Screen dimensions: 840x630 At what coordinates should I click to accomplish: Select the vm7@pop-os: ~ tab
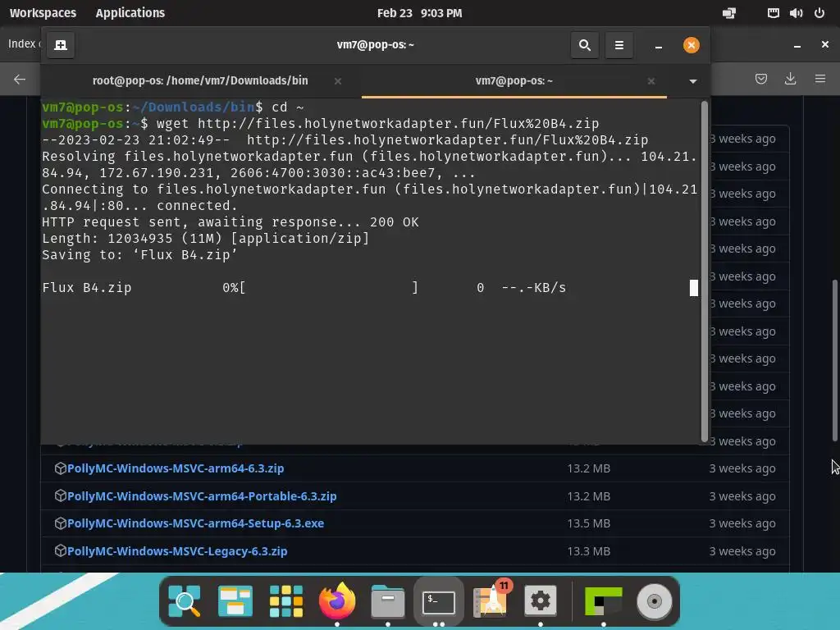point(514,80)
